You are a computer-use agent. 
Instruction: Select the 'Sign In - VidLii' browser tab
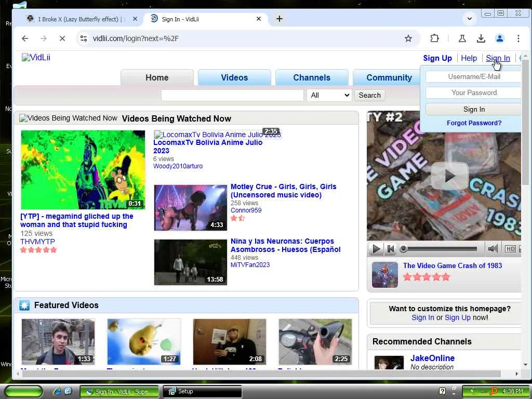pyautogui.click(x=205, y=19)
